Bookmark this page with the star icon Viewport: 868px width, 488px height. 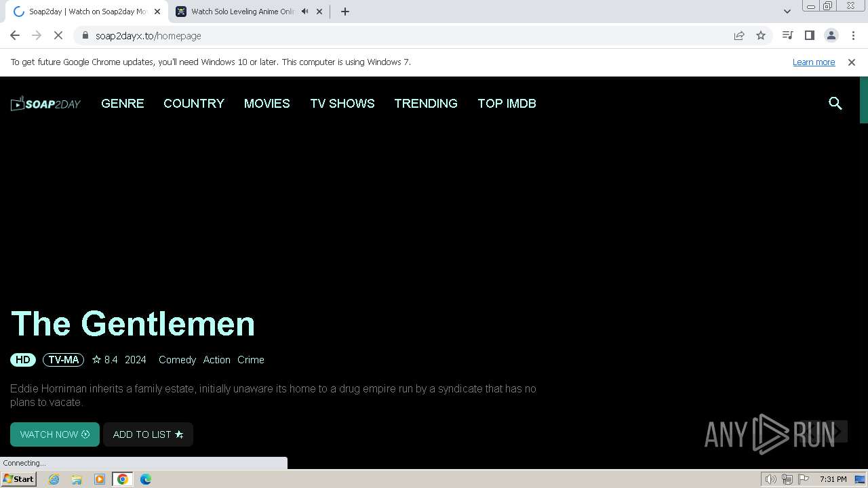pos(761,35)
